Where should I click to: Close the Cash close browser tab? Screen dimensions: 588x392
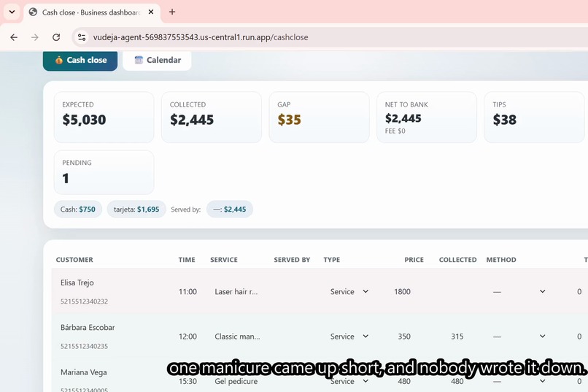(x=151, y=12)
